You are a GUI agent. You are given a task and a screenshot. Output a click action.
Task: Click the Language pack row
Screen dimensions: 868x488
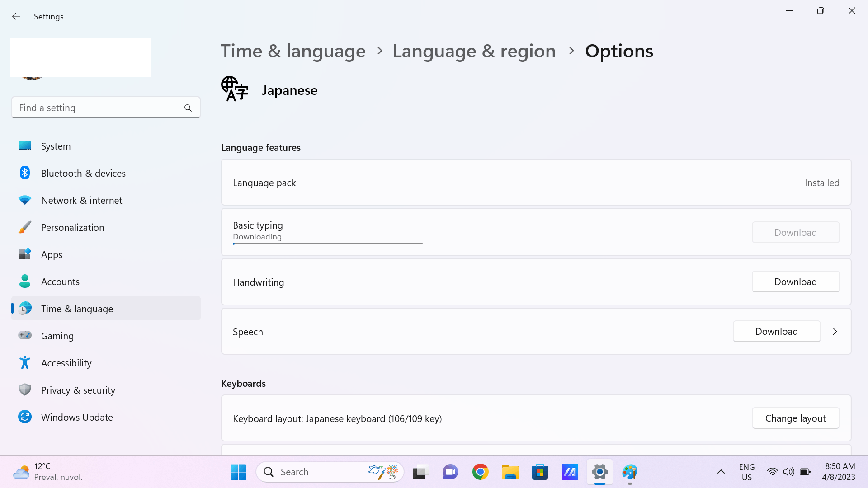tap(536, 183)
